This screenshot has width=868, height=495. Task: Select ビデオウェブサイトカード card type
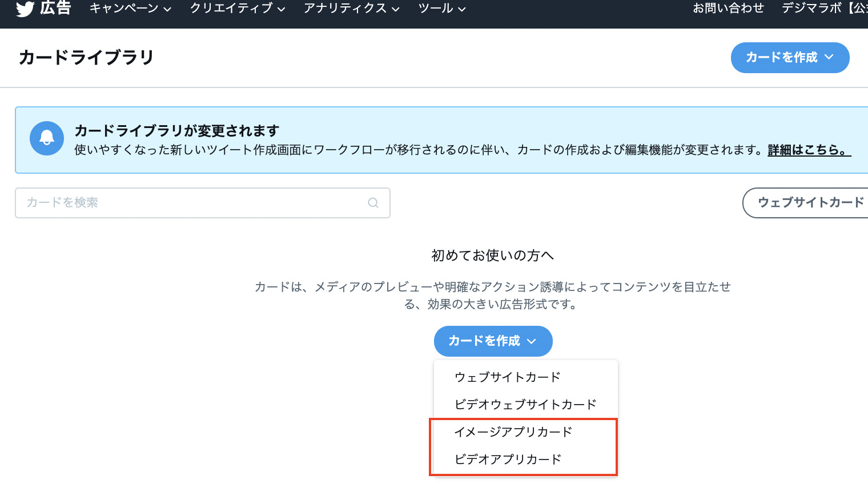pyautogui.click(x=525, y=404)
